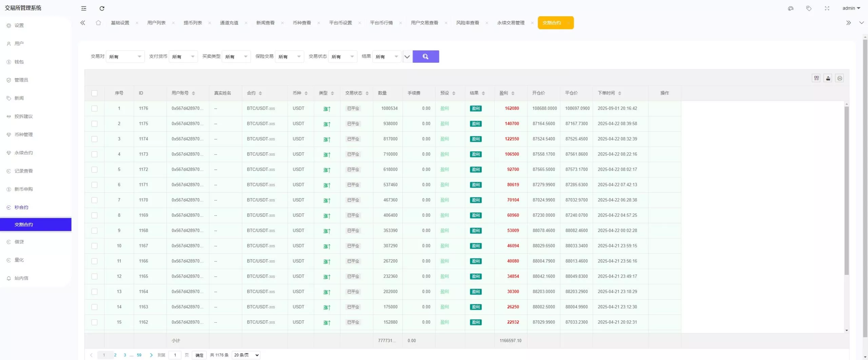Export the table using the export icon
The width and height of the screenshot is (868, 360).
[x=828, y=78]
